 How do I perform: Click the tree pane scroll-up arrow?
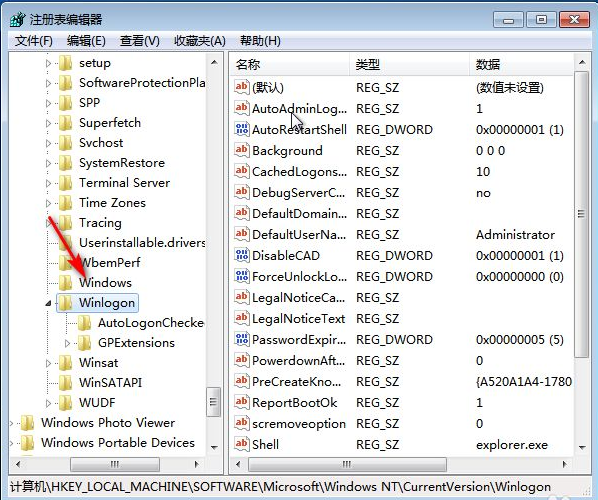(x=214, y=62)
